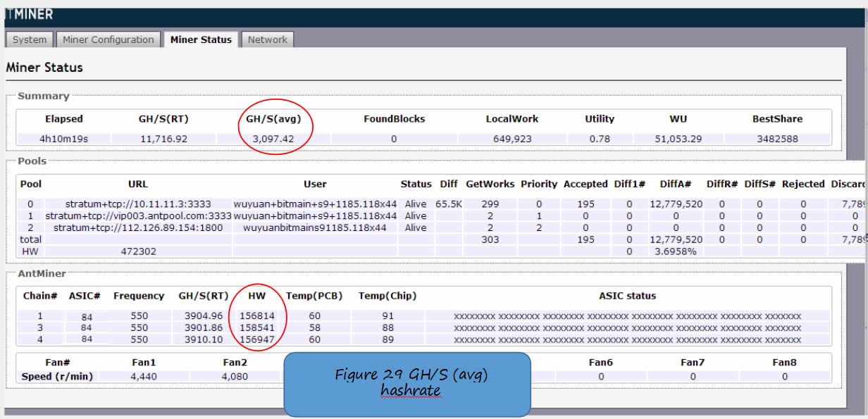Select chain 1 HW count 156814

(257, 316)
